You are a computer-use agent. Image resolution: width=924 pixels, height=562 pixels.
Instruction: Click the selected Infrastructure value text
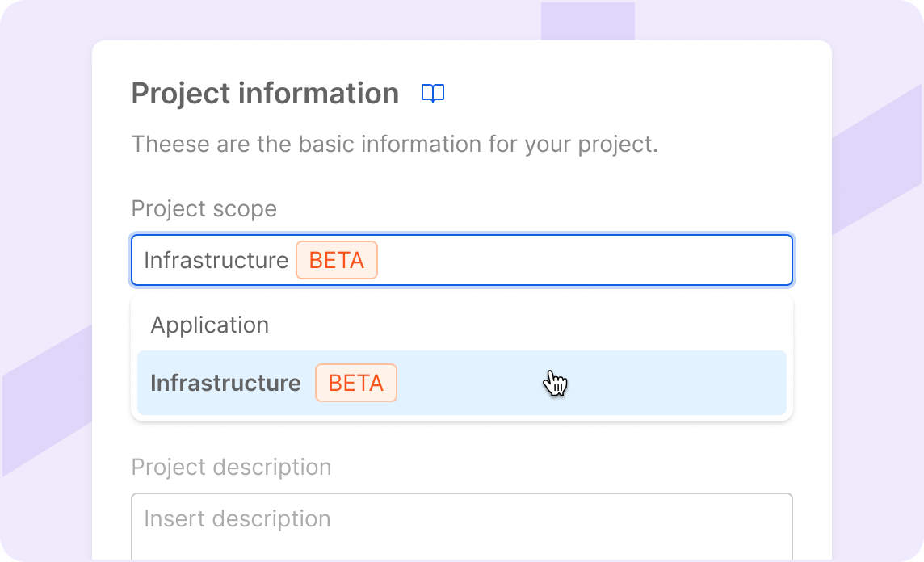click(216, 261)
